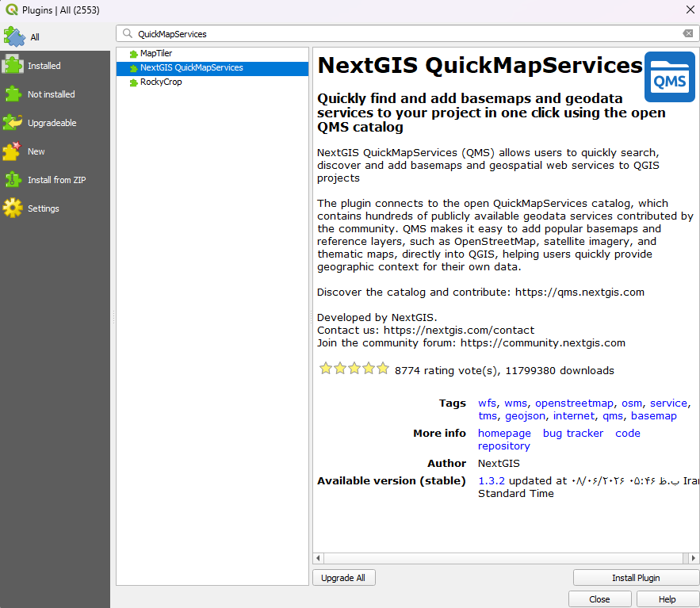Focus the plugin search field
700x608 pixels.
[x=406, y=33]
